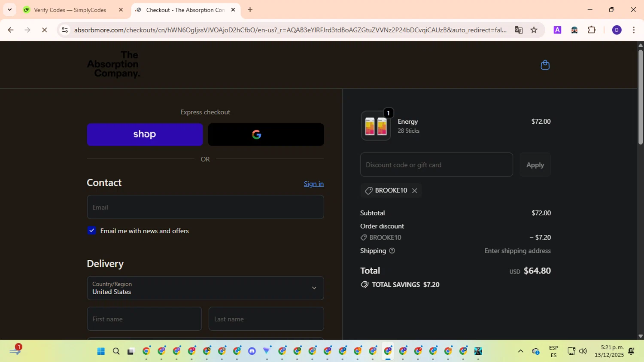Screen dimensions: 644x362
Task: Click the browser address bar URL
Action: [x=290, y=30]
